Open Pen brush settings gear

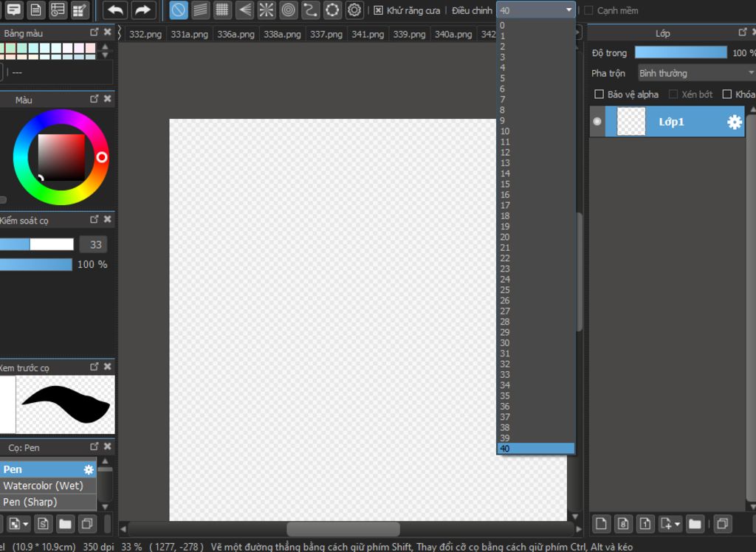click(89, 469)
